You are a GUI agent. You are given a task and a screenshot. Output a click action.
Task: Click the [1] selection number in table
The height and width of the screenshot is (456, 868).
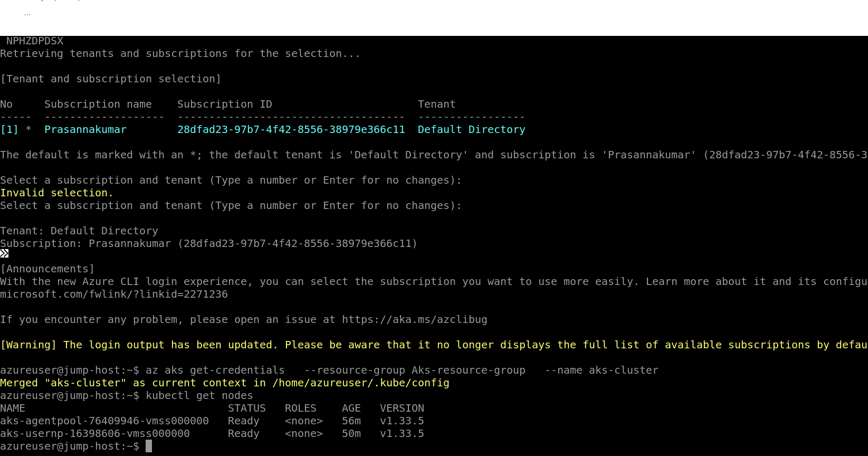tap(9, 129)
